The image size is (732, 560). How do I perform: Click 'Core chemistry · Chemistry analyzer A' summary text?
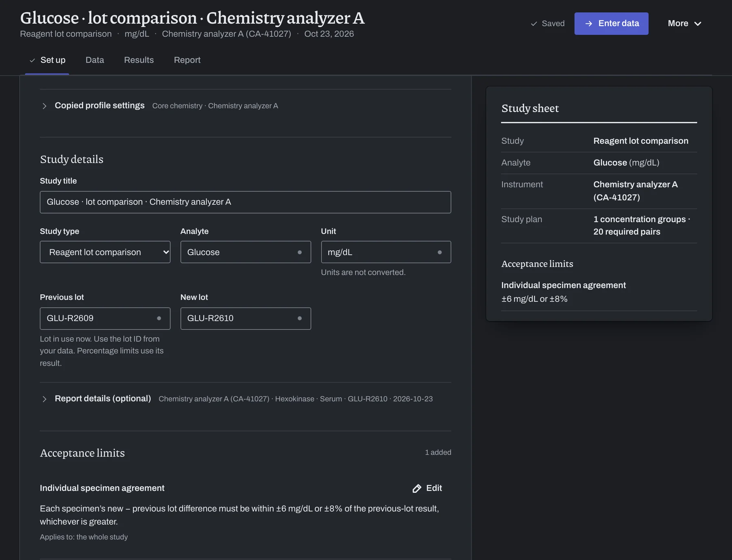coord(215,106)
